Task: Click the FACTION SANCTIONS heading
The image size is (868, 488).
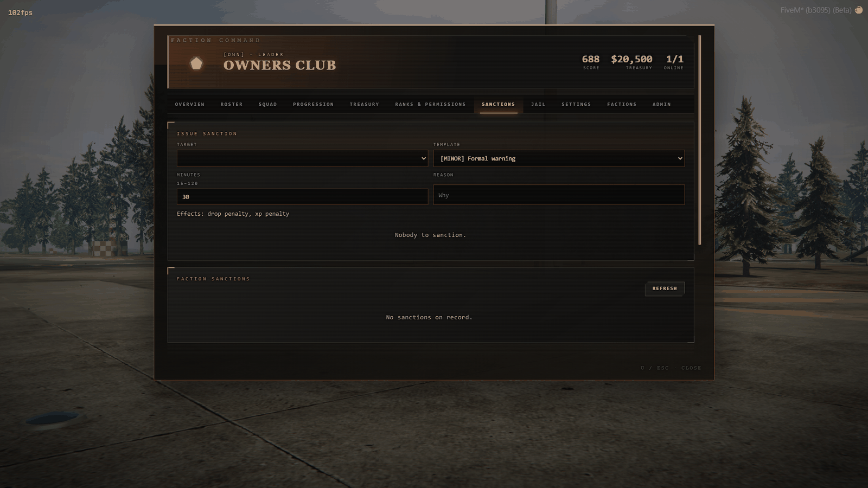Action: point(213,279)
